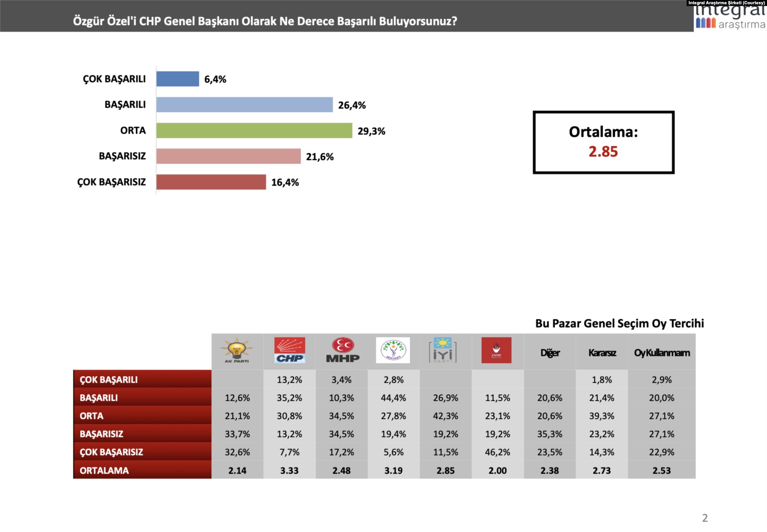Click the AK Parti average 2.14
The height and width of the screenshot is (532, 767).
(237, 471)
